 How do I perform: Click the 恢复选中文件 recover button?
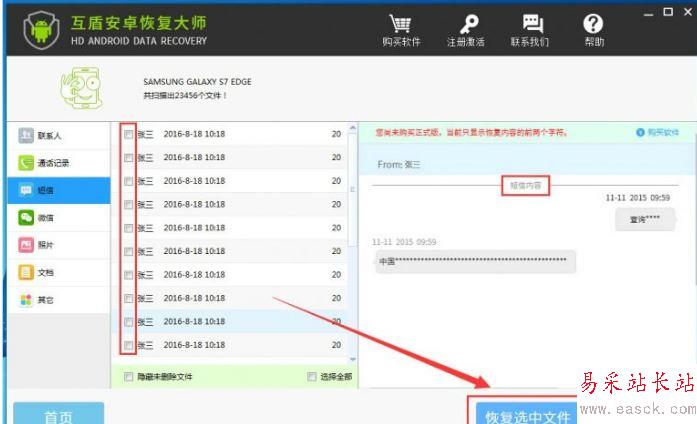[x=527, y=413]
